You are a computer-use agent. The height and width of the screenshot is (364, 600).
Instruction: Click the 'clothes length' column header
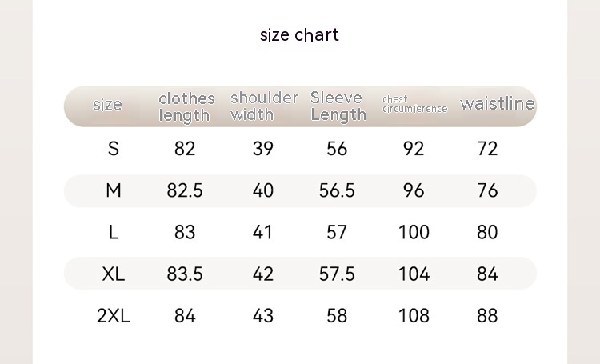(186, 106)
